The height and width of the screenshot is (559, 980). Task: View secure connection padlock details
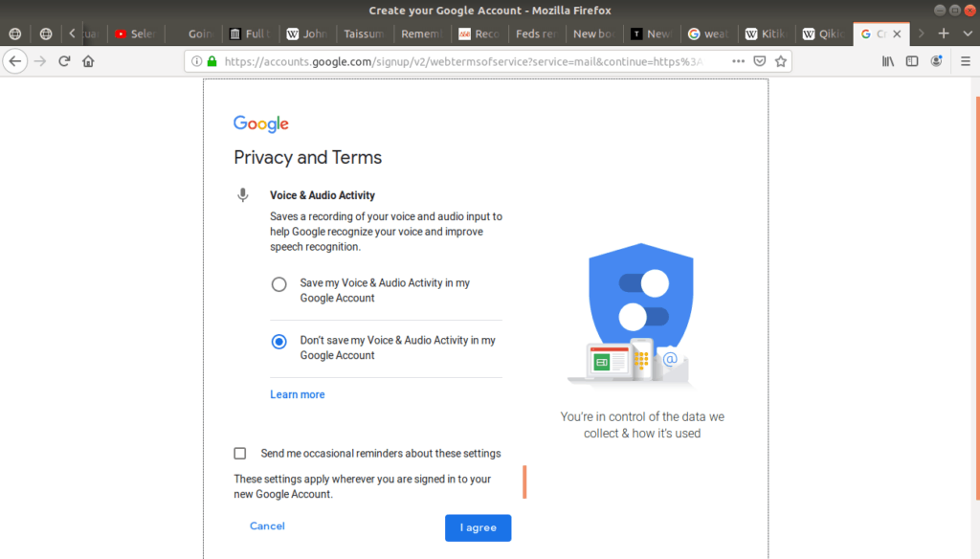tap(212, 61)
